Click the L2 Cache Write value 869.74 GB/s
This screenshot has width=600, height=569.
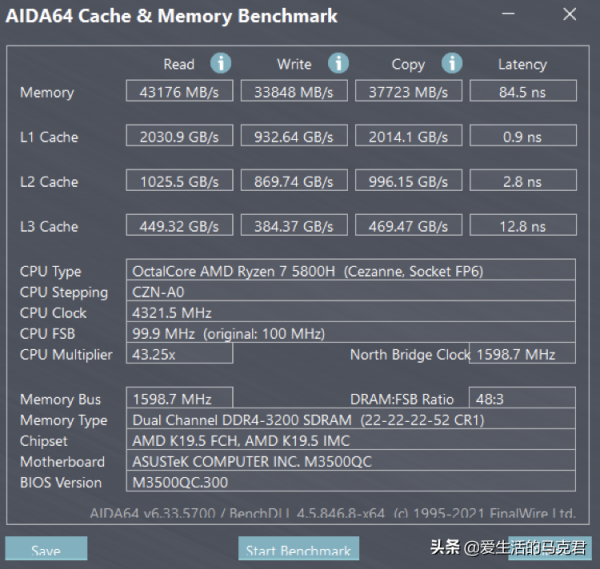point(294,182)
